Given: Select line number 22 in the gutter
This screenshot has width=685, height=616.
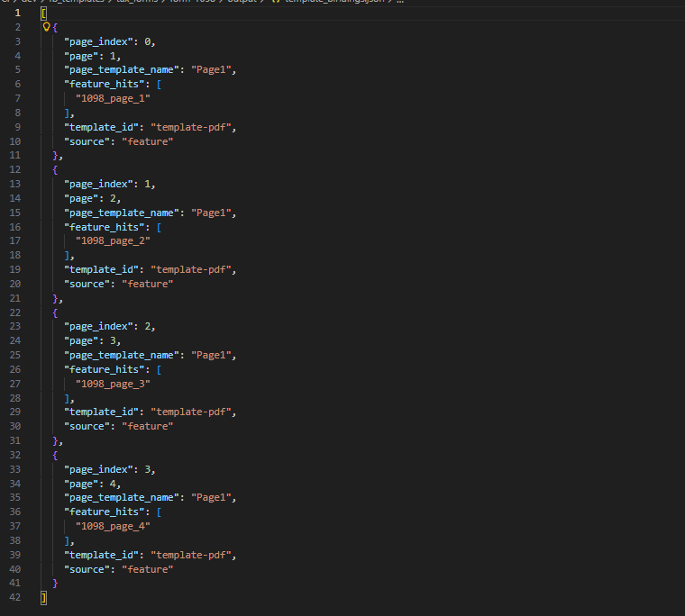Looking at the screenshot, I should tap(14, 313).
